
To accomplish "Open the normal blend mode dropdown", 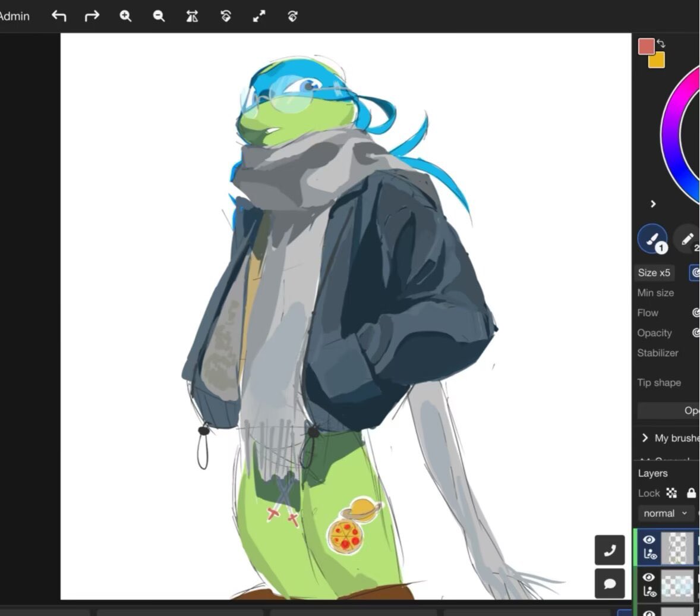I will [665, 513].
